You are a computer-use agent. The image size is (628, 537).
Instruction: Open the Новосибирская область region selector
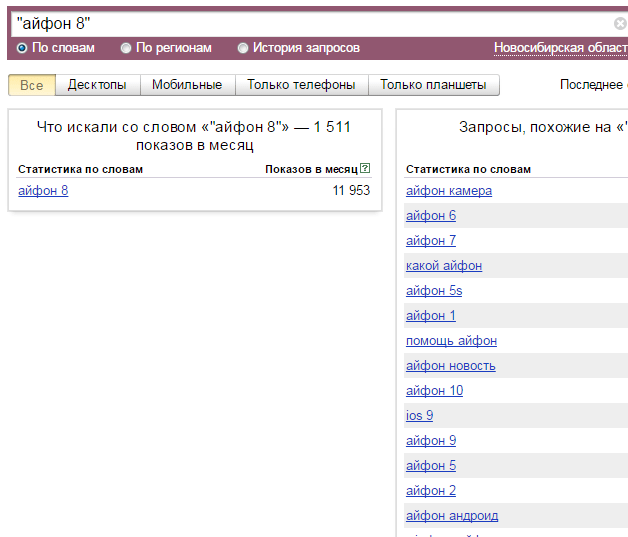pos(561,48)
